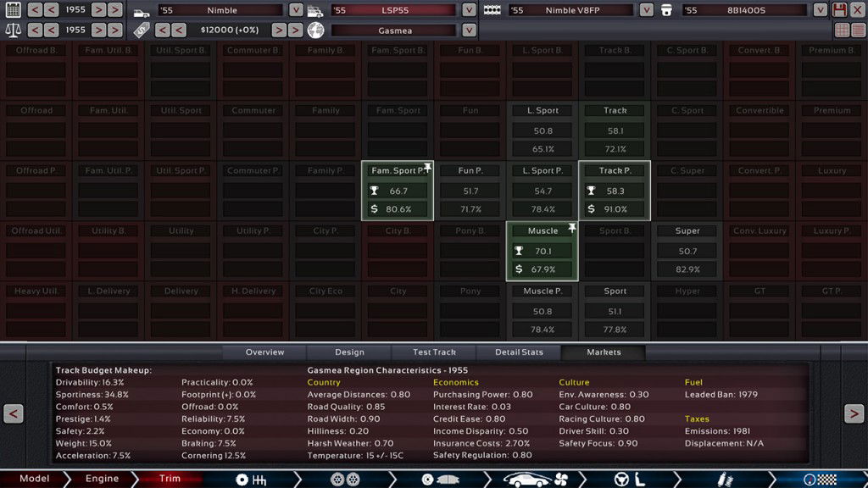The image size is (868, 488).
Task: Switch to the grid layout view toggle
Action: (842, 30)
